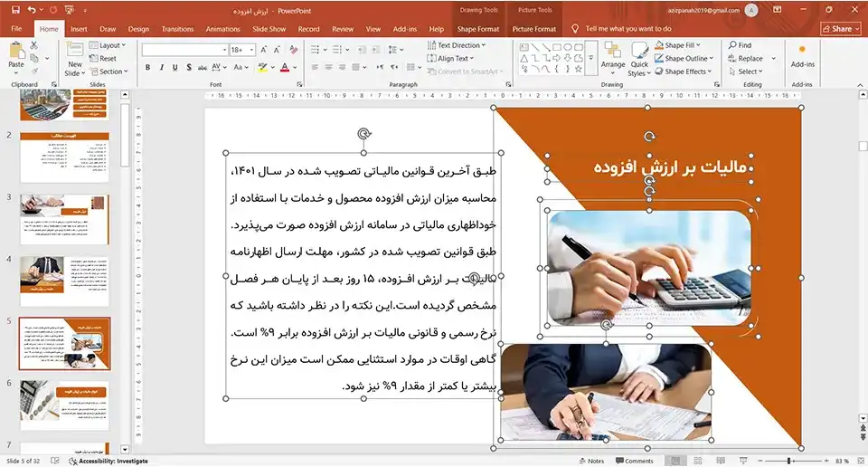Select the isosceles triangle shape
This screenshot has width=868, height=467.
524,58
